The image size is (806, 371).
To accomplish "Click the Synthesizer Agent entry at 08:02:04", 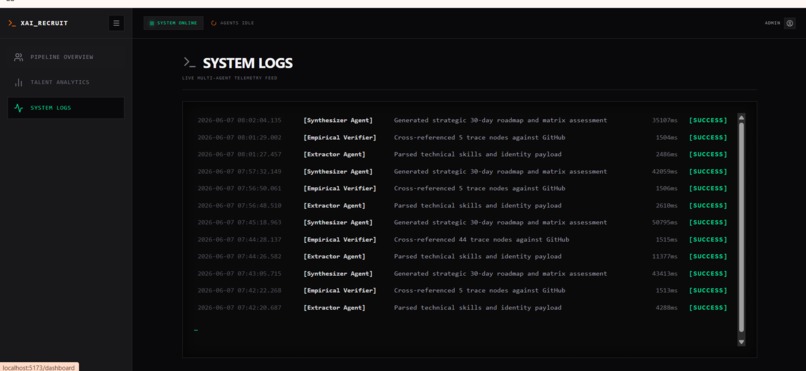I will point(338,120).
